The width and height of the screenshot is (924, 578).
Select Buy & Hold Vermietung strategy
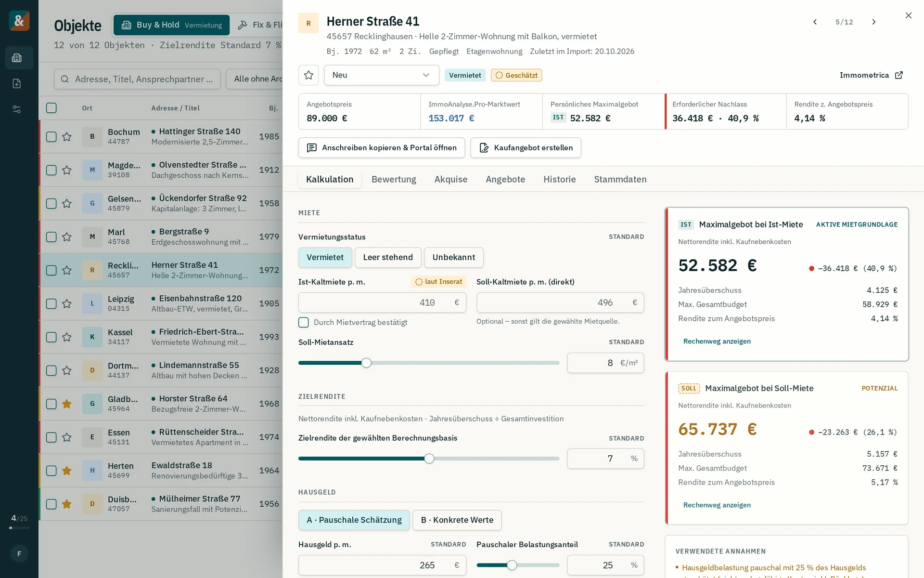pos(172,25)
